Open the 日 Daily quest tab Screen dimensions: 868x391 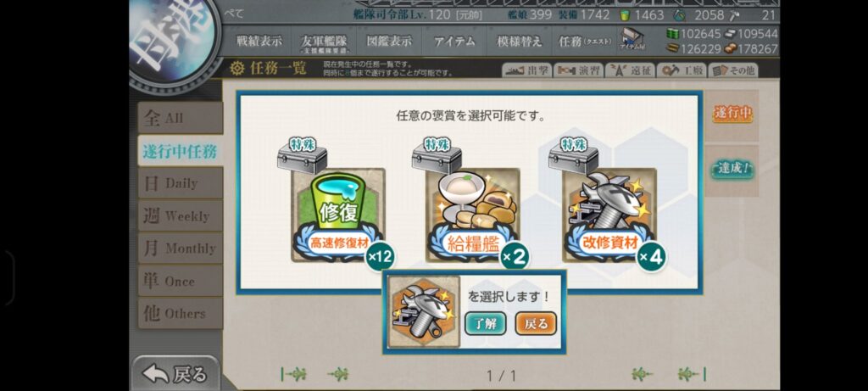[x=181, y=183]
